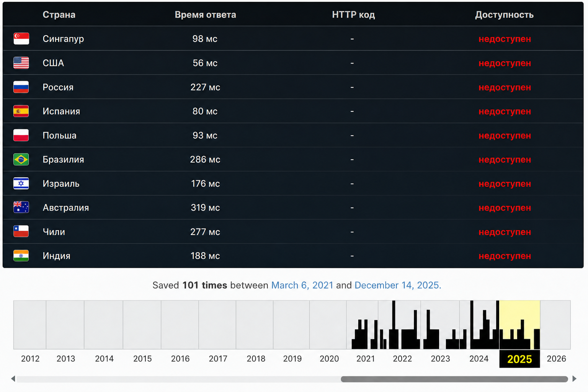Click the Singapore flag icon

pyautogui.click(x=21, y=39)
